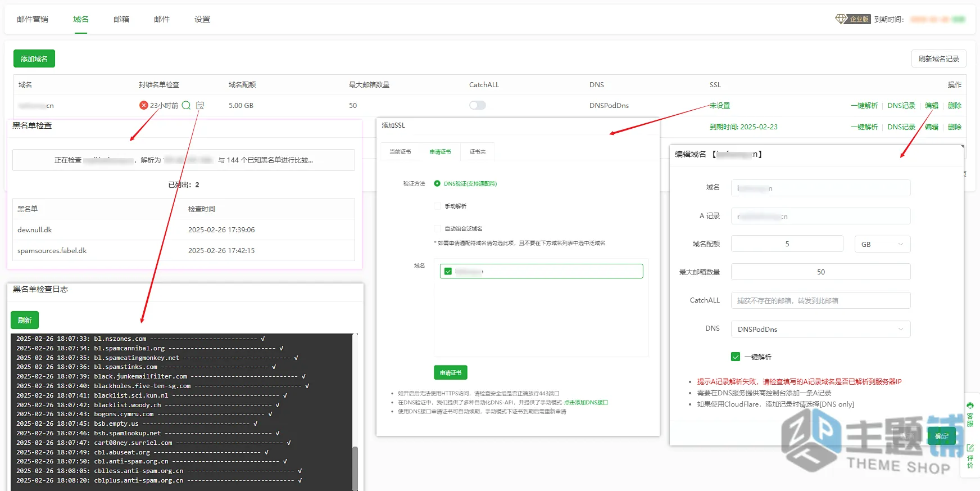Screen dimensions: 980x491
Task: Click the 点击添加DNS接口 link
Action: 586,402
